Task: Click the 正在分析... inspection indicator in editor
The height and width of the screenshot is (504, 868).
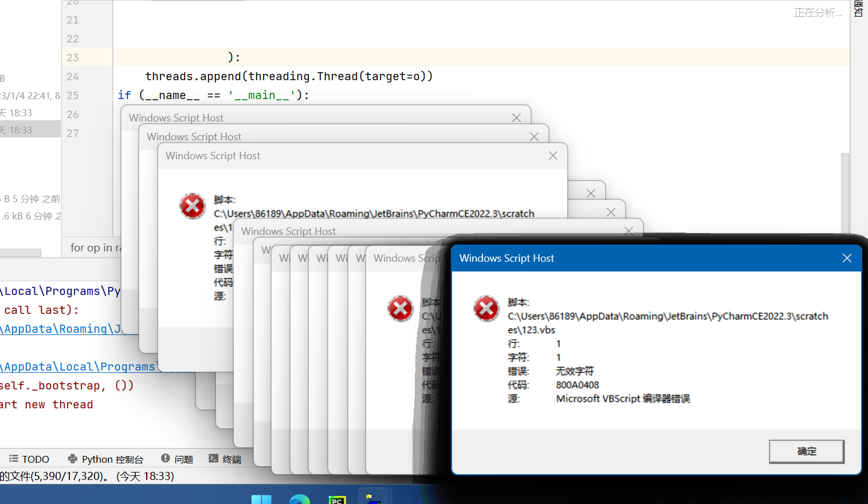Action: (818, 13)
